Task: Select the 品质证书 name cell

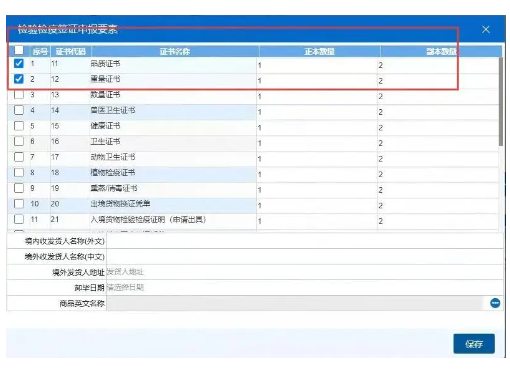Action: (x=173, y=64)
